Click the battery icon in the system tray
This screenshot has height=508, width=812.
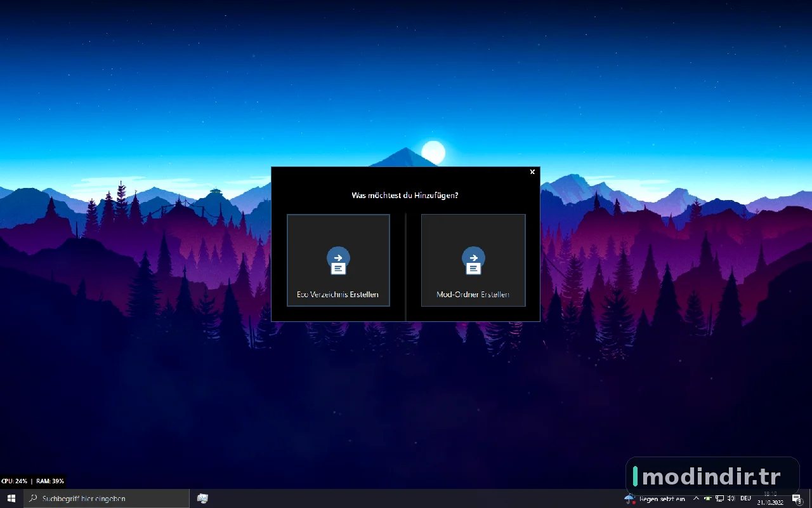point(708,498)
